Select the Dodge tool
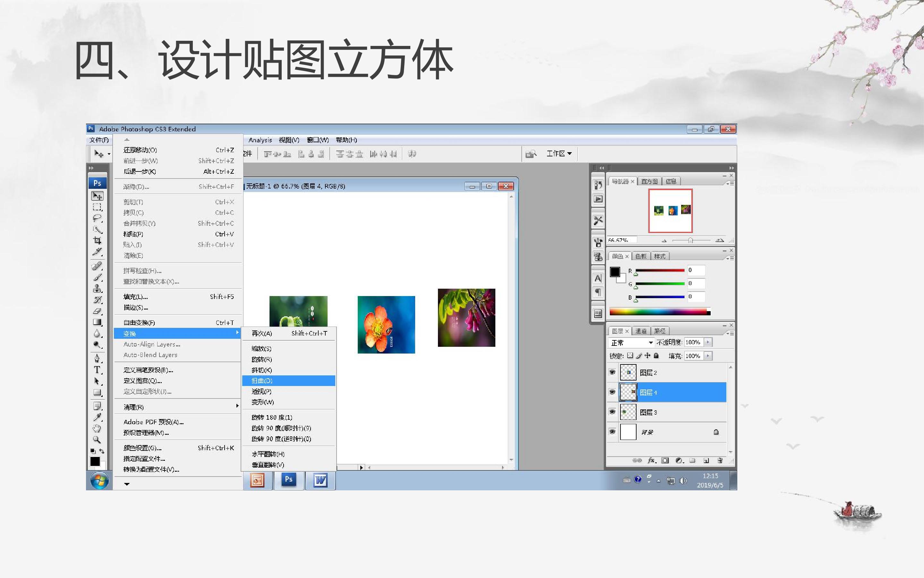This screenshot has width=924, height=578. point(97,345)
